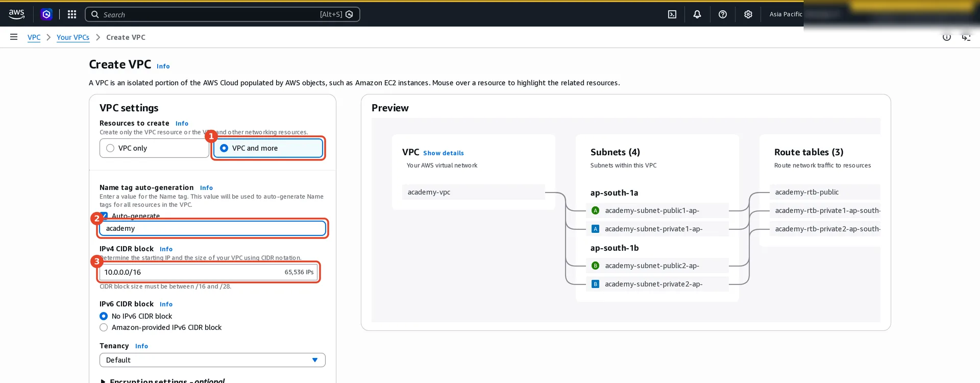This screenshot has height=383, width=980.
Task: Toggle the Auto-generate checkbox
Action: click(104, 216)
